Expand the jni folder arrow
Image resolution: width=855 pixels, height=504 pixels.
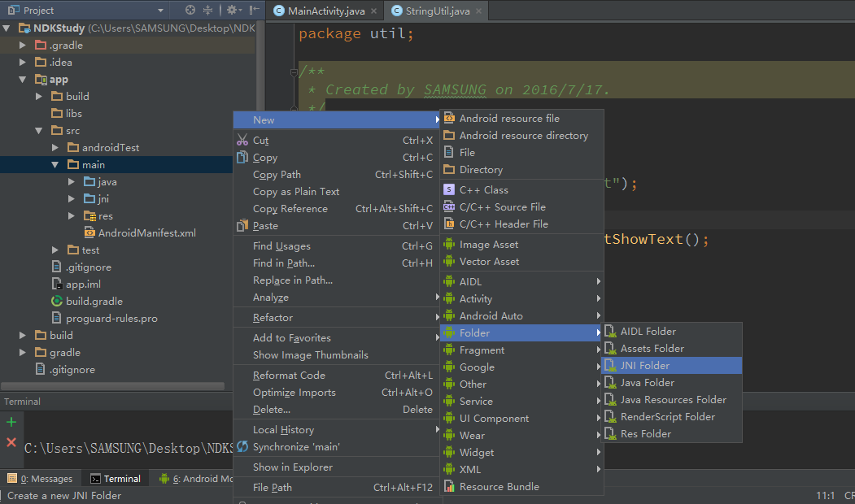pos(72,199)
